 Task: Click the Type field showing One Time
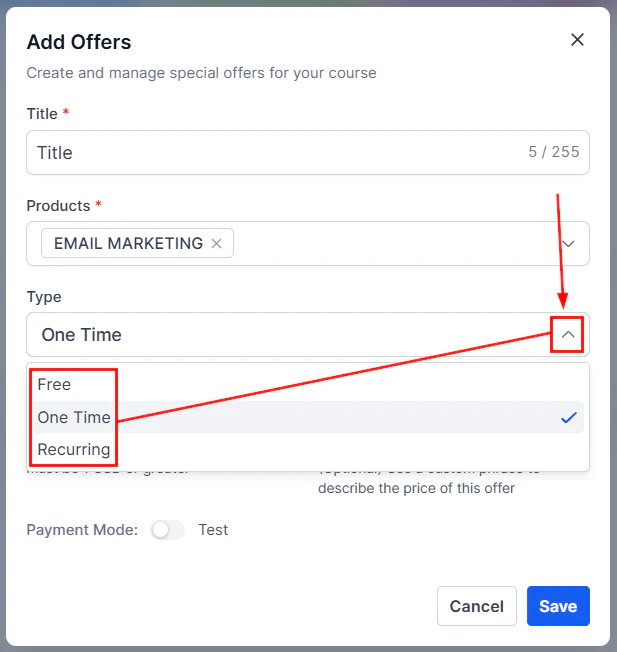coord(308,335)
